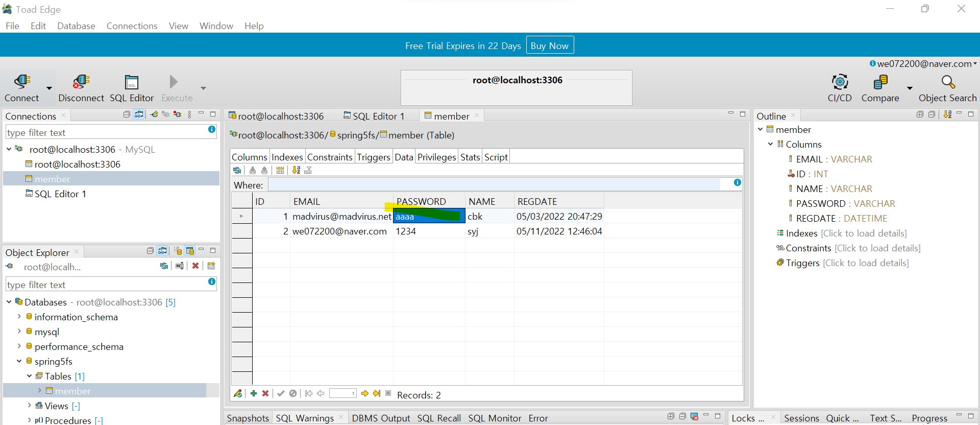Toggle Link with Editor in Connections panel

click(139, 114)
